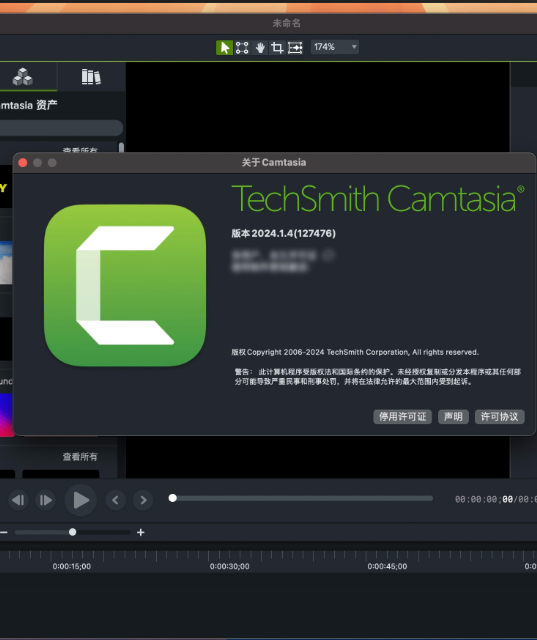Click timeline ruler at 0:00:15;00

click(x=72, y=566)
